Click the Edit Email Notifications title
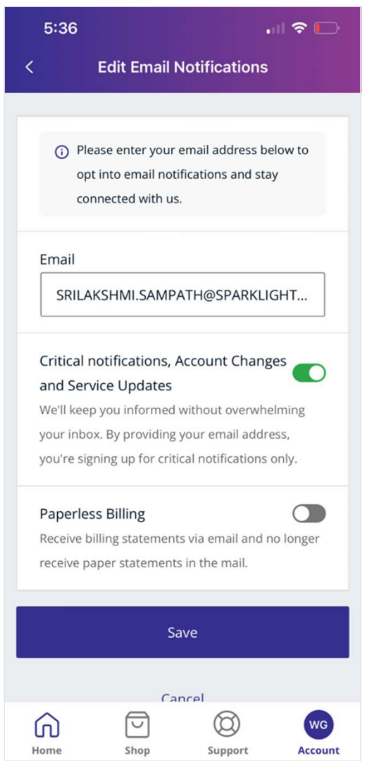369x770 pixels. coord(183,67)
